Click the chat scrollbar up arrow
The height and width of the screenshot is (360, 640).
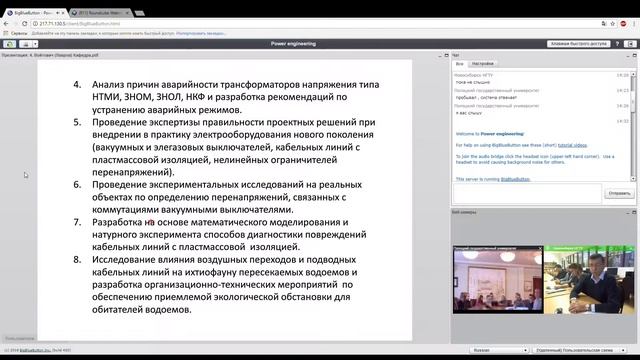pyautogui.click(x=633, y=74)
